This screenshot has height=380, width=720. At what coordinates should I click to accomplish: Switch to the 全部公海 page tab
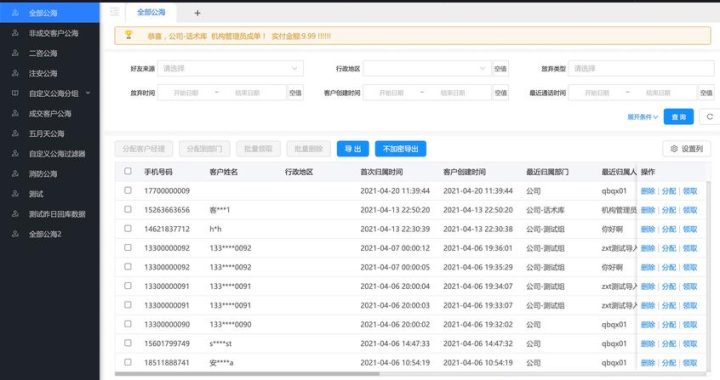[x=151, y=12]
